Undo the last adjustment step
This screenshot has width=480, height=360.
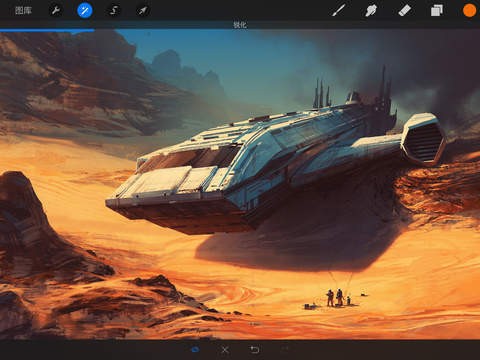(255, 349)
